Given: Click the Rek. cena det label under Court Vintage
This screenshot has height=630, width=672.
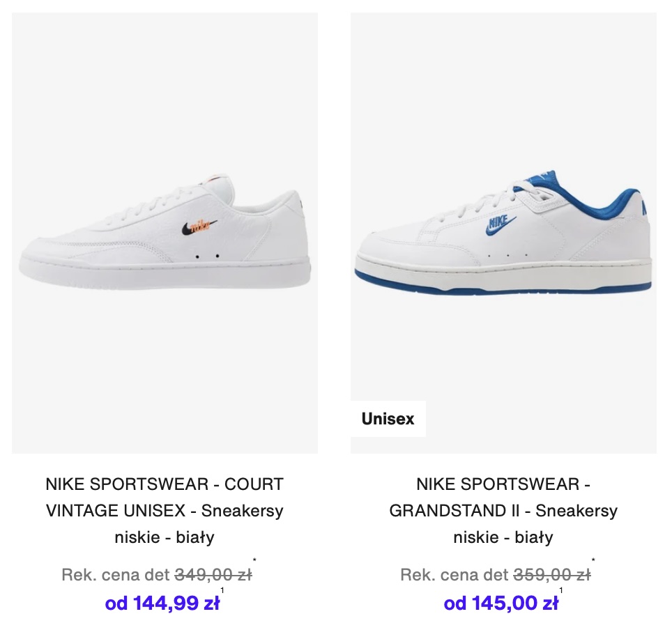Looking at the screenshot, I should tap(116, 575).
